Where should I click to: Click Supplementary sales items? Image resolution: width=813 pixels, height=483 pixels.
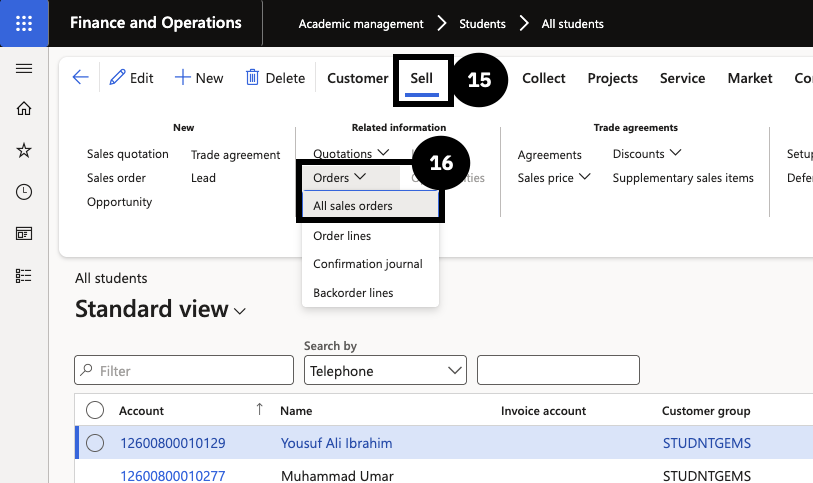pyautogui.click(x=683, y=178)
